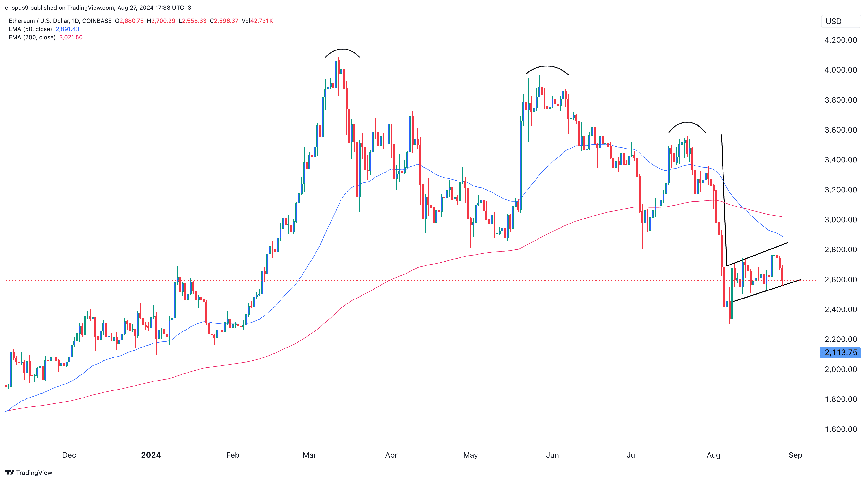
Task: Click the 4,000.00 price axis label
Action: click(x=841, y=70)
